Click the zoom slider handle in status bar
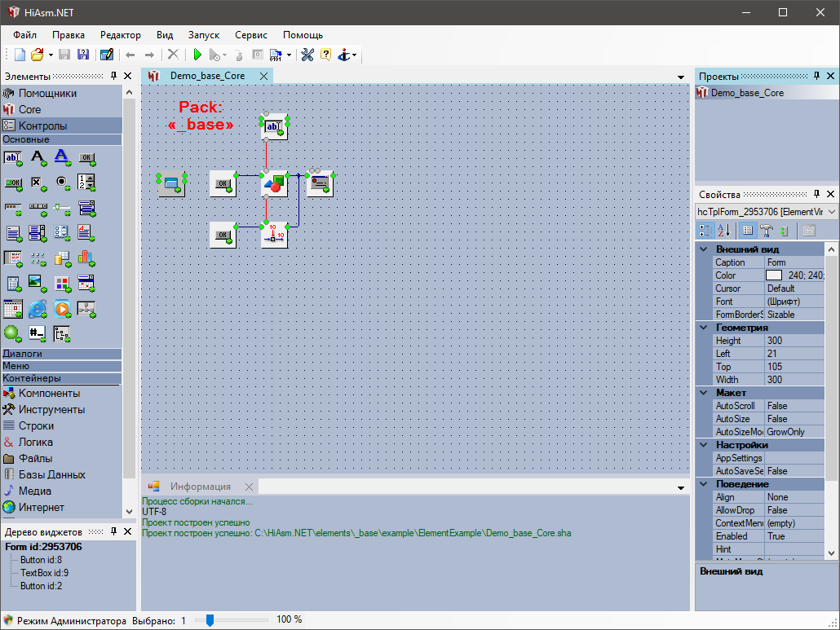 [210, 620]
